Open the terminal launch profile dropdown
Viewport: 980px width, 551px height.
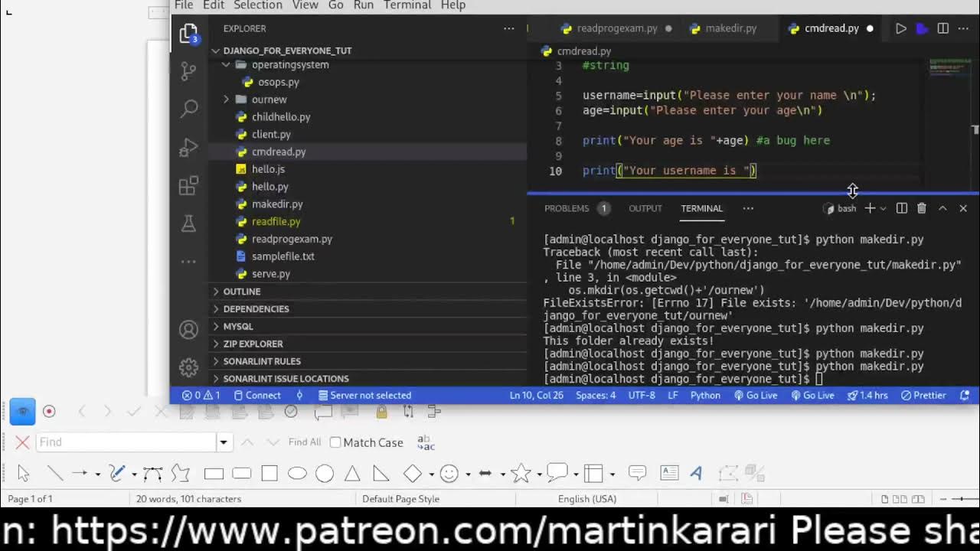click(883, 208)
